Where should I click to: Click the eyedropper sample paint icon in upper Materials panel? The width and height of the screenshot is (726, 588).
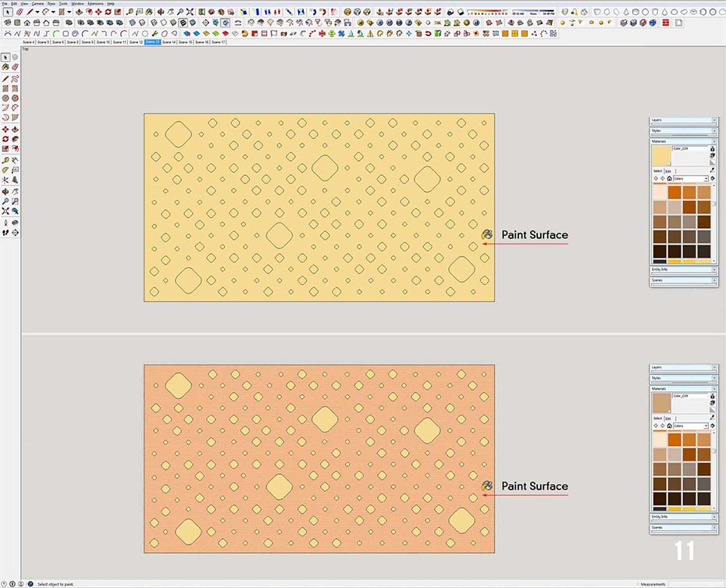(713, 170)
